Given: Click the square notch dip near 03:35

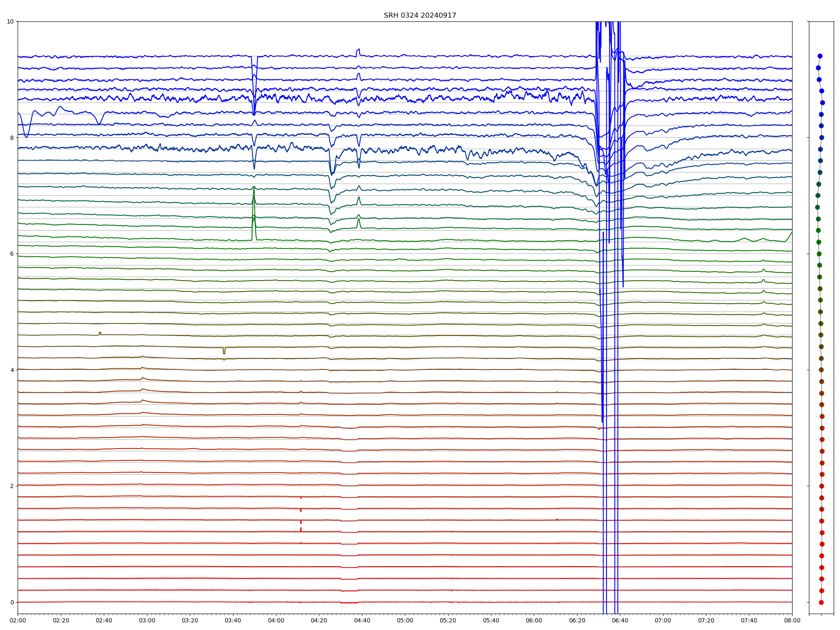Looking at the screenshot, I should tap(224, 351).
